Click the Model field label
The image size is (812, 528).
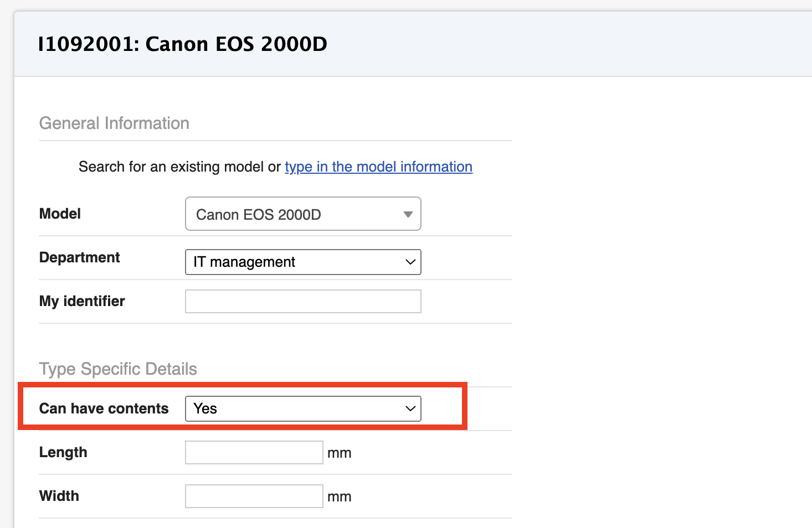(60, 214)
